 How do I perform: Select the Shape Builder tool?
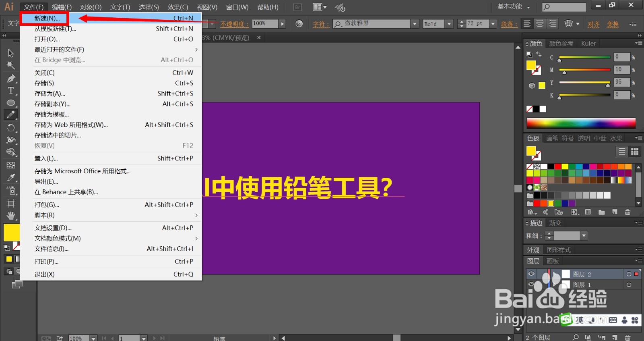(11, 152)
